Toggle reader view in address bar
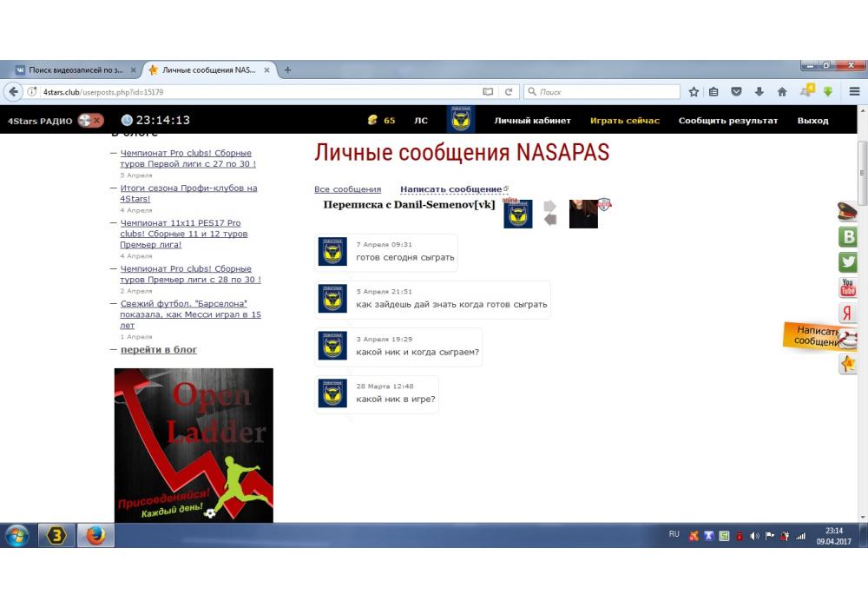This screenshot has width=868, height=608. click(488, 91)
